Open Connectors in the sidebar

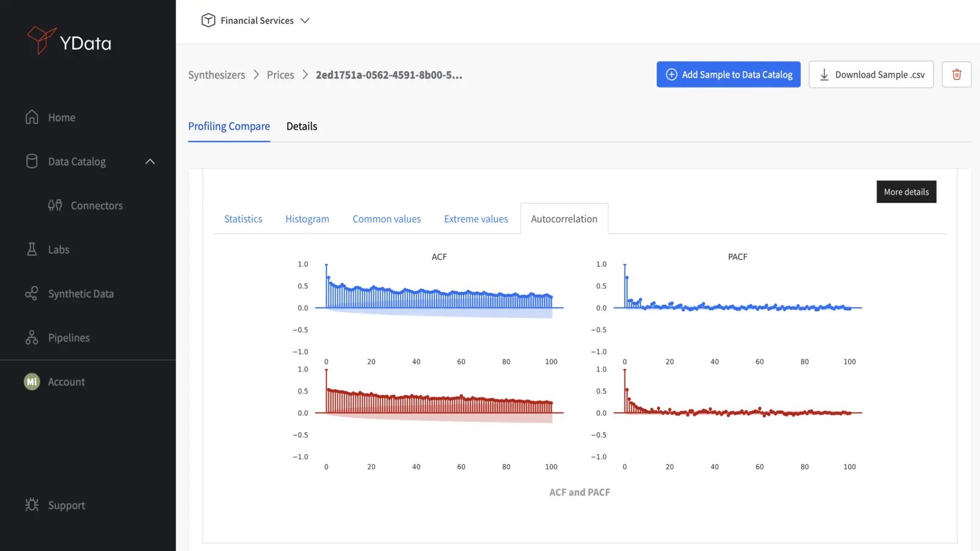click(x=97, y=205)
